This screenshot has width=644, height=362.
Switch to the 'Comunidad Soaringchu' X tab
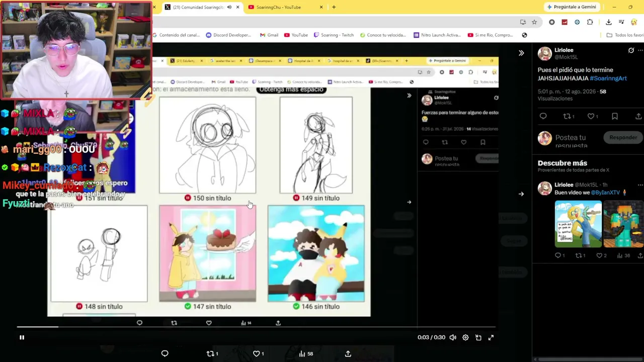pos(198,7)
